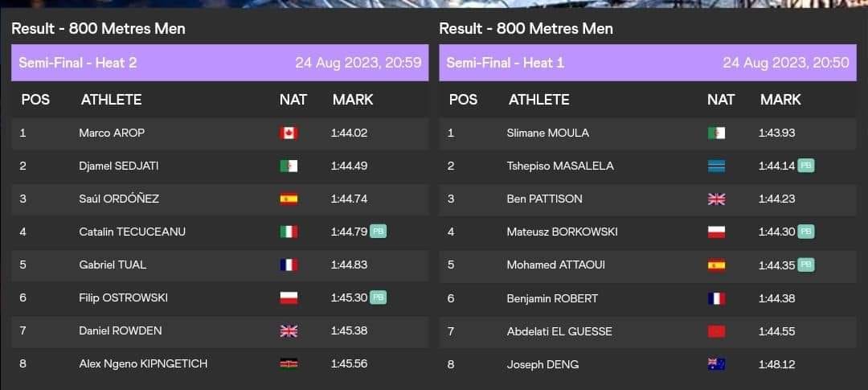Image resolution: width=868 pixels, height=390 pixels.
Task: Click ATHLETE column header in Heat 2 table
Action: (x=111, y=100)
